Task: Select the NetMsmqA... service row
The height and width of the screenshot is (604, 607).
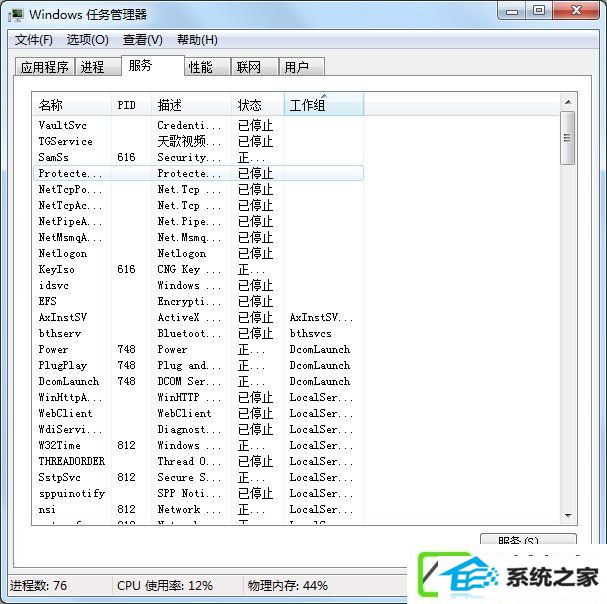Action: coord(198,237)
